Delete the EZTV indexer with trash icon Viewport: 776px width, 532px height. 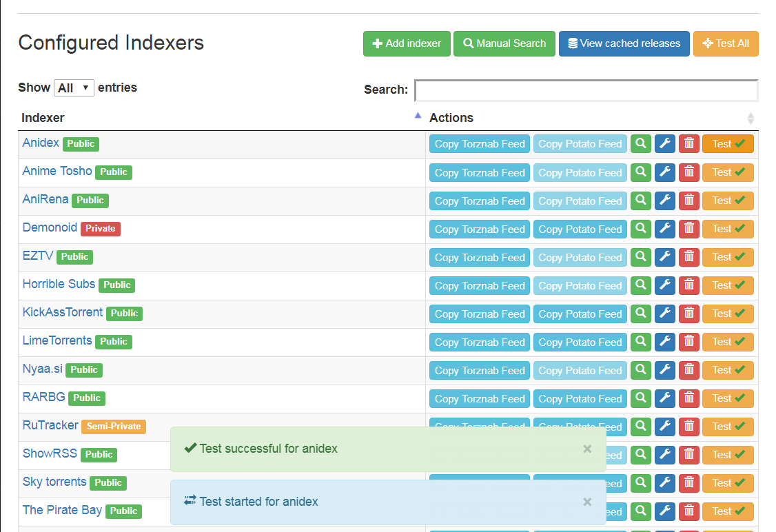689,257
